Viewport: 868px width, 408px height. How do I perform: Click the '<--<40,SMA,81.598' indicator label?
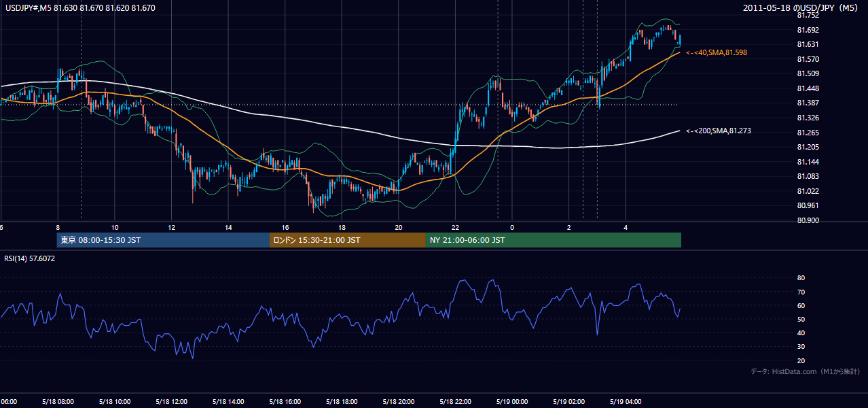coord(717,52)
